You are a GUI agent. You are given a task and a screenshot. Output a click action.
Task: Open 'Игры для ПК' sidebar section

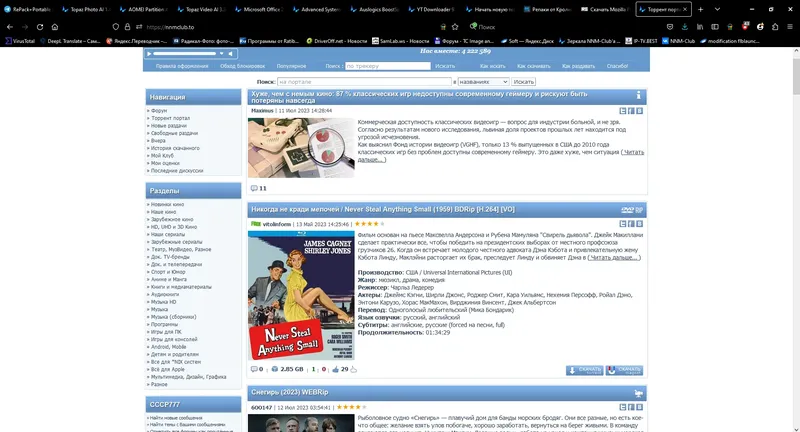pos(166,332)
